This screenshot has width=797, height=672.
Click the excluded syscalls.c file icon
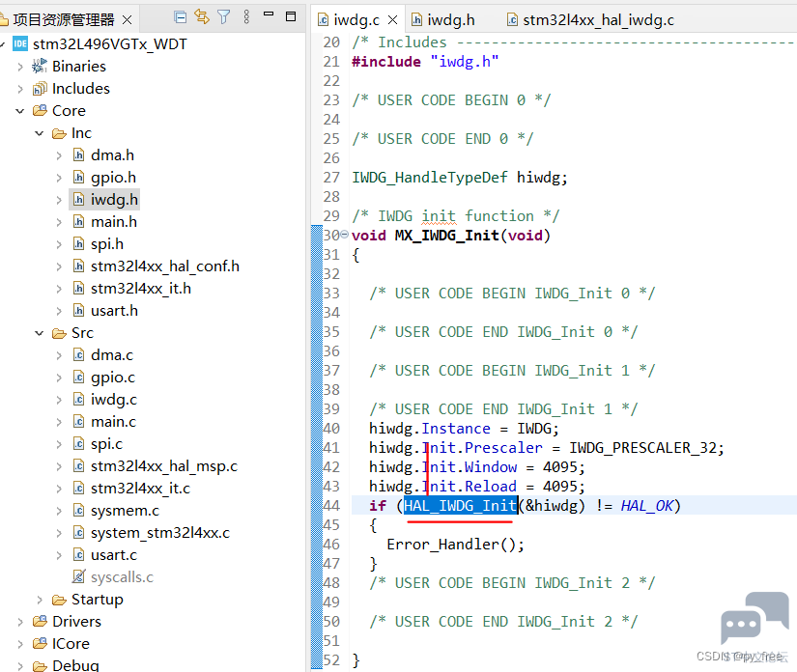click(78, 576)
